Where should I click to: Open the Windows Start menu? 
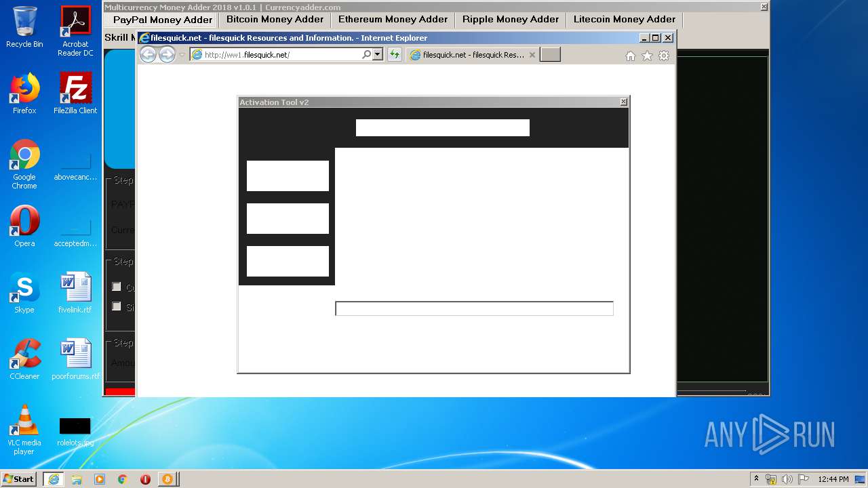(x=19, y=479)
